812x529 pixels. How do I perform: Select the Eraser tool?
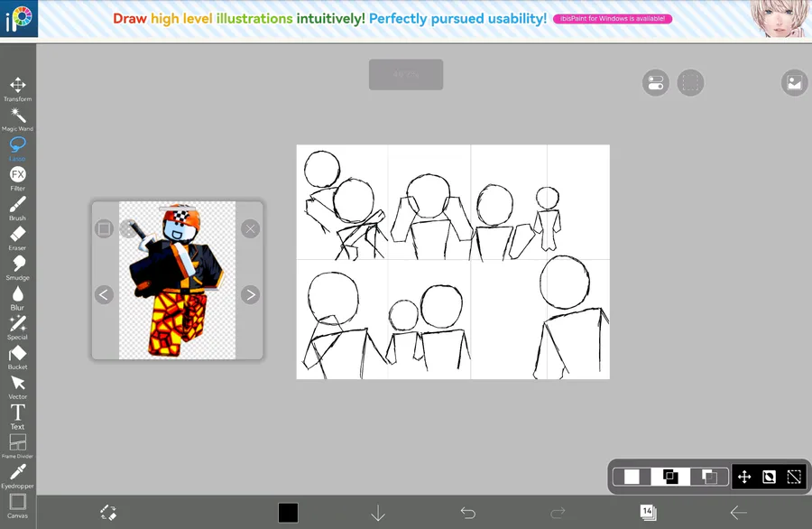[x=18, y=237]
